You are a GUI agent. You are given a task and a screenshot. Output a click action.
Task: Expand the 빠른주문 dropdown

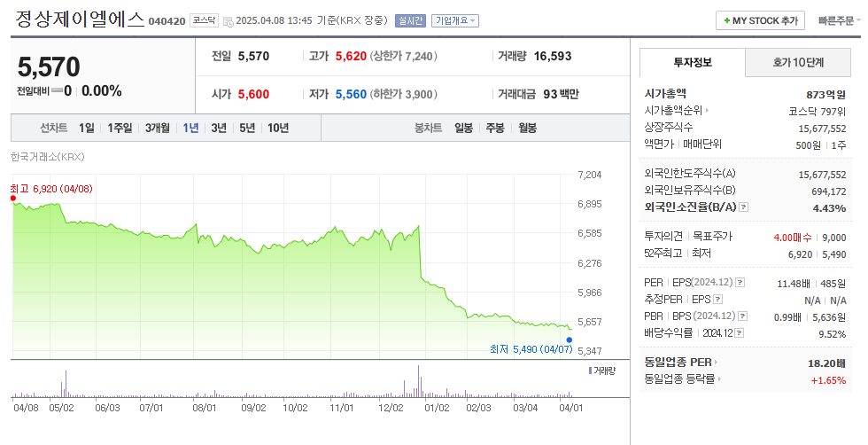click(840, 20)
